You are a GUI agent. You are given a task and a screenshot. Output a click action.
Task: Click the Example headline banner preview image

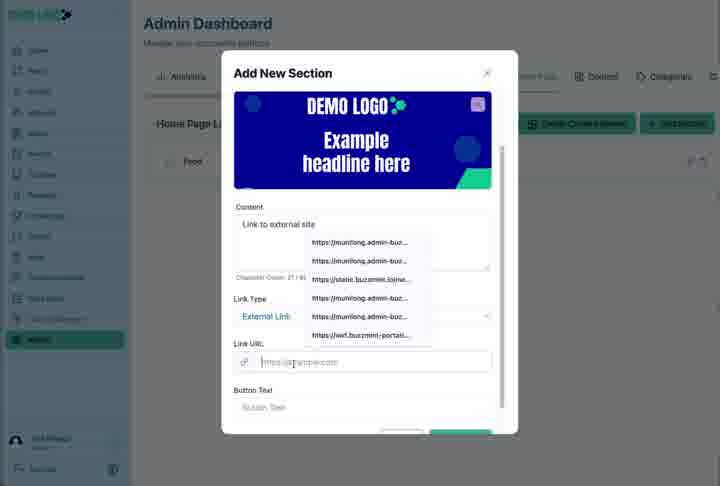point(362,140)
